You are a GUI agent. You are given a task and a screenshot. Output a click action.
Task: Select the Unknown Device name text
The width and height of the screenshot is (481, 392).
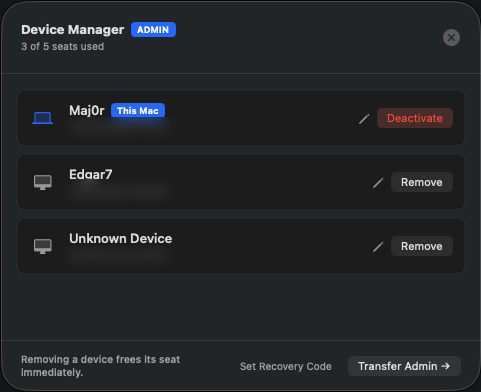coord(121,238)
